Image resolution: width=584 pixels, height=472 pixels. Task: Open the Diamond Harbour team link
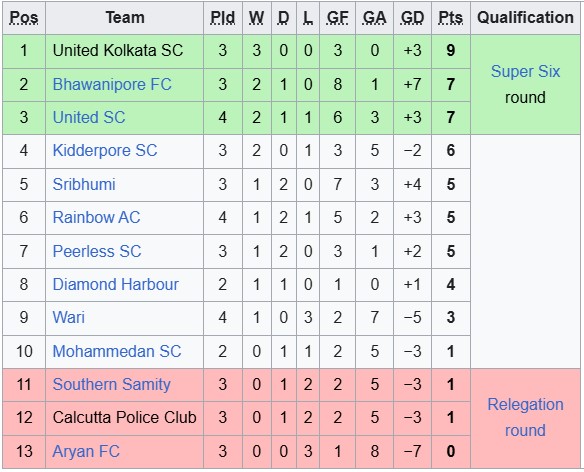click(115, 284)
